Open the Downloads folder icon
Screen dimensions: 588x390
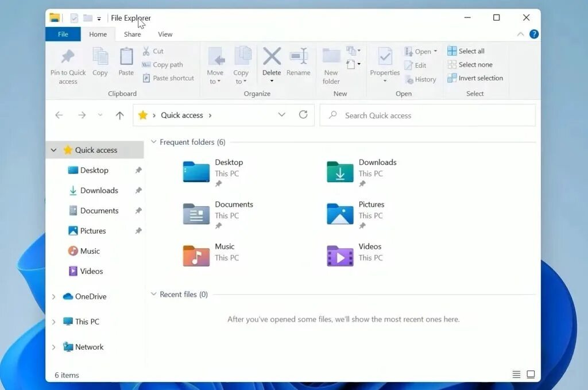point(340,172)
